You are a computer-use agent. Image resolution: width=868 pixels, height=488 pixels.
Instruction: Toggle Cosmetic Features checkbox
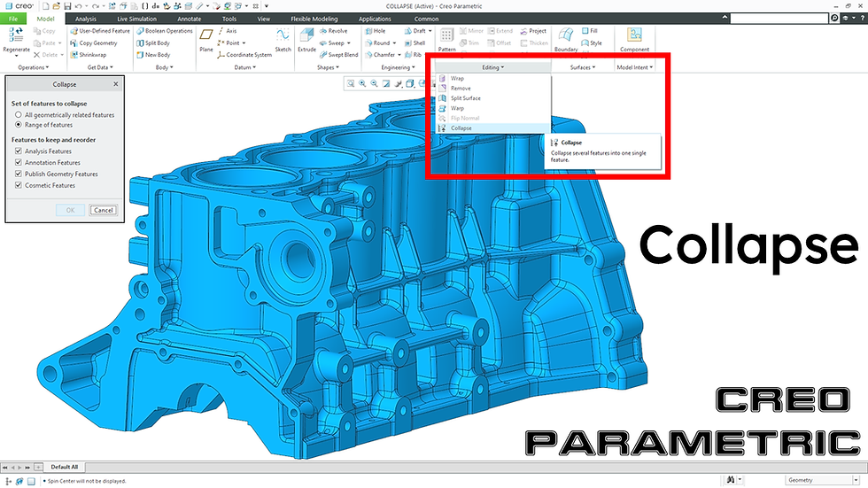coord(19,185)
